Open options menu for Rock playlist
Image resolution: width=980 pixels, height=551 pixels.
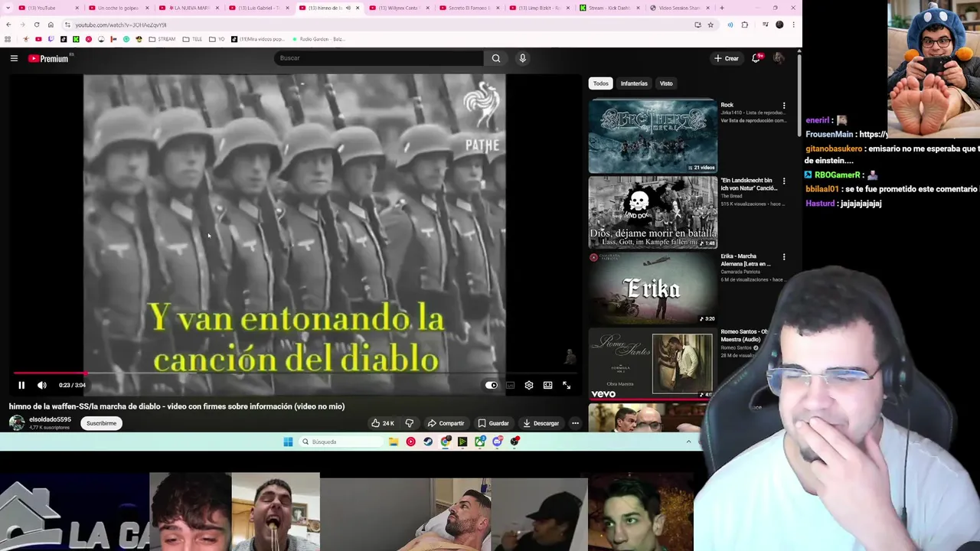click(x=783, y=106)
